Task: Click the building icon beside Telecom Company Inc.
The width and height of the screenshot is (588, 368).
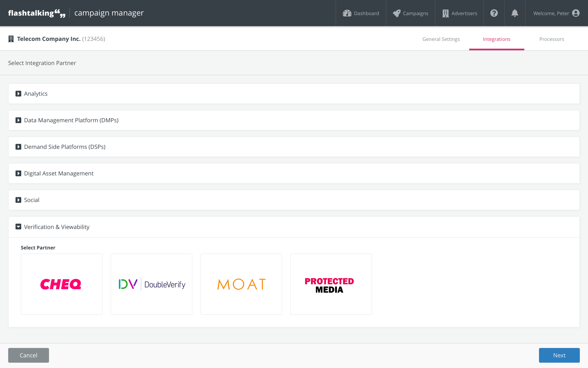Action: click(11, 39)
